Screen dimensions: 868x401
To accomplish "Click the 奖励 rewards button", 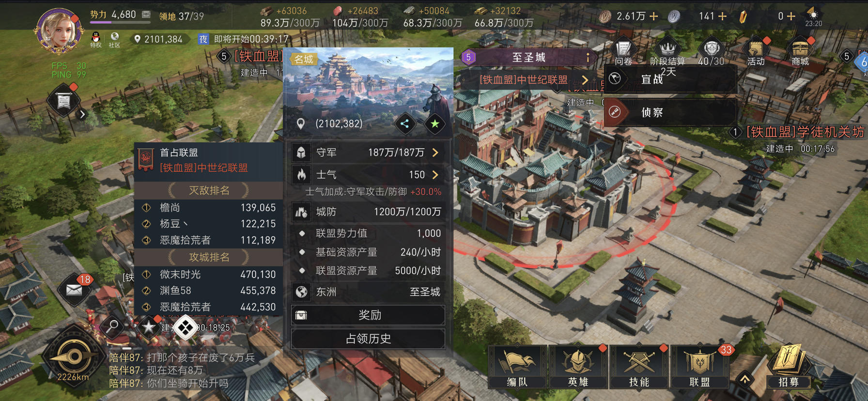I will [x=368, y=315].
